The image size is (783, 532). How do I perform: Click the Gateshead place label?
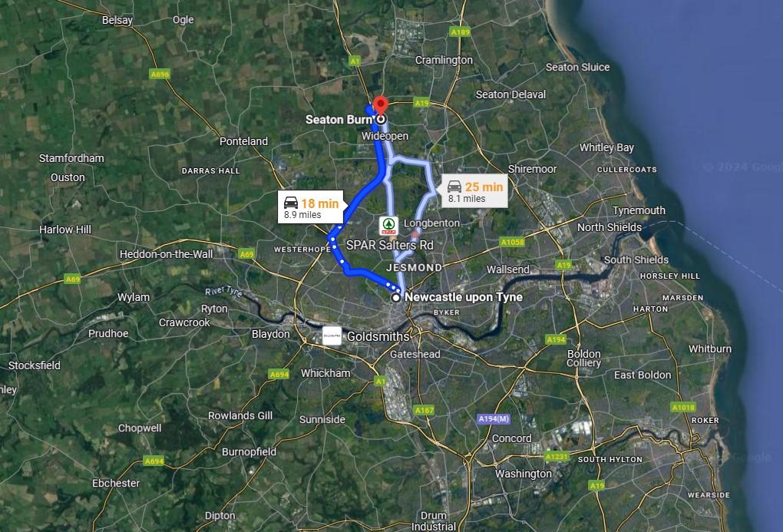tap(415, 354)
